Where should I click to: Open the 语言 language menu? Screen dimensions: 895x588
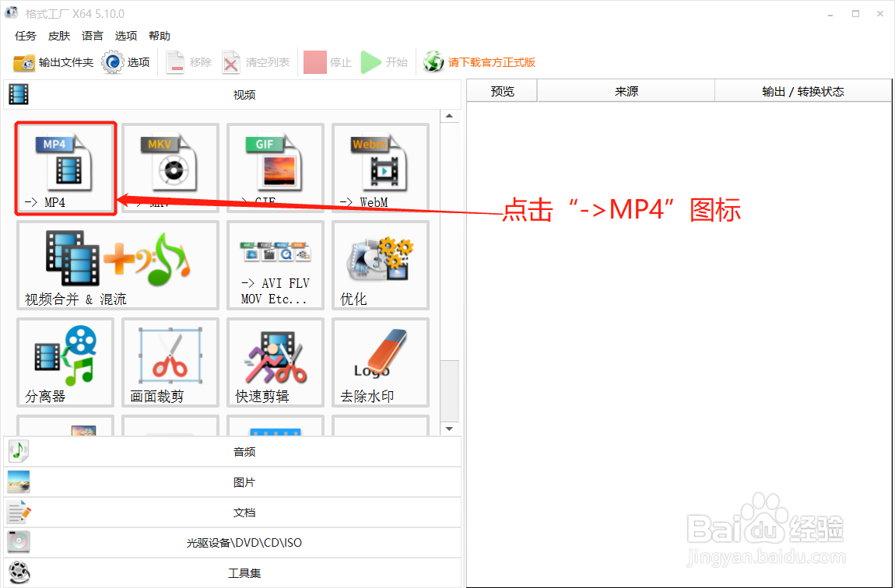[92, 35]
